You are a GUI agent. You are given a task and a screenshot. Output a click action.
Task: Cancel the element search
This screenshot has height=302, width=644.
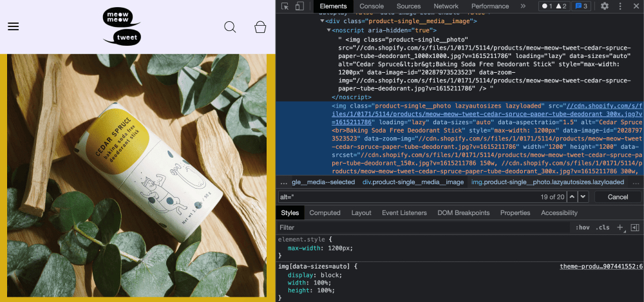coord(618,197)
